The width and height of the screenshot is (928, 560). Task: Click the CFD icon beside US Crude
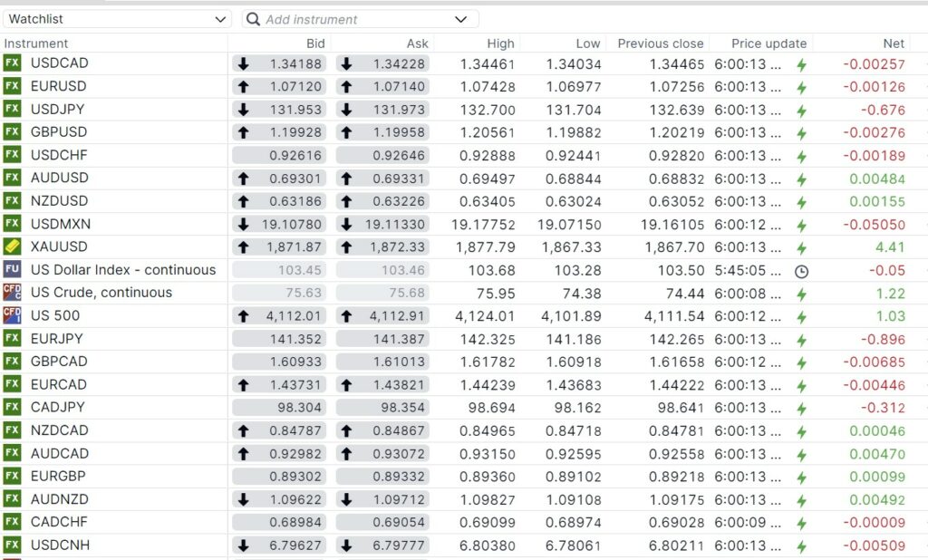(x=12, y=292)
